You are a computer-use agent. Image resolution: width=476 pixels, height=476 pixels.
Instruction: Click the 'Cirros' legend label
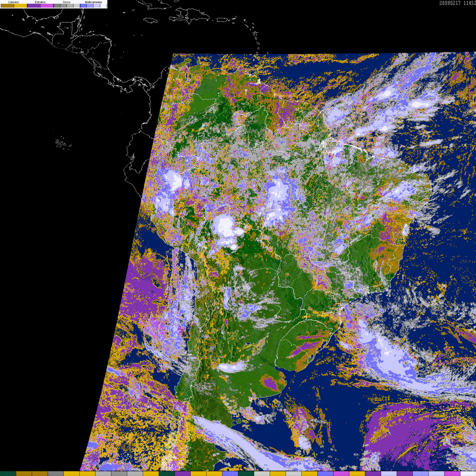pyautogui.click(x=67, y=2)
